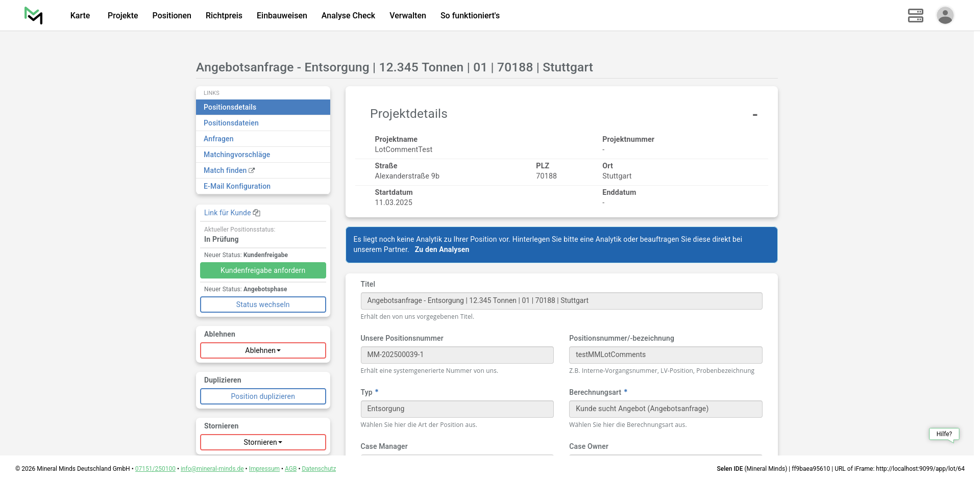Open E-Mail Konfiguration in sidebar
The height and width of the screenshot is (481, 980).
237,186
